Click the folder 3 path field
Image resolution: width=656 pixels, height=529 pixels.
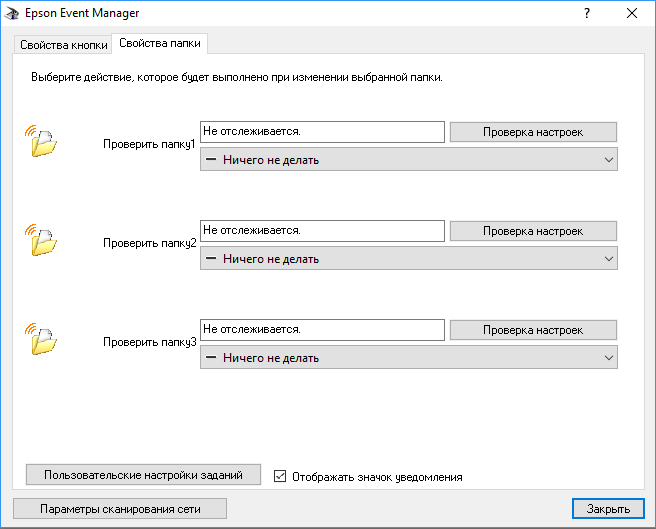tap(322, 329)
